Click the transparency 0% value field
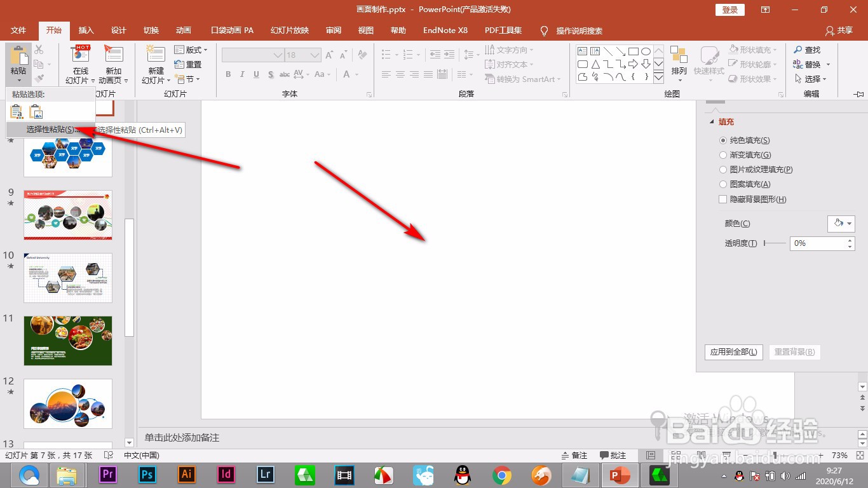Viewport: 868px width, 488px height. click(x=818, y=243)
